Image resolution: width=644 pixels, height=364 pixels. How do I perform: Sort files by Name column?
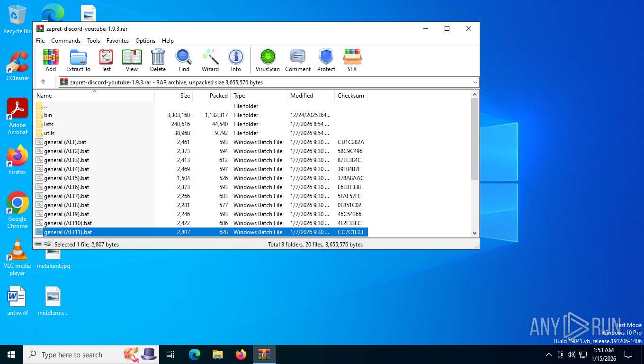coord(94,95)
